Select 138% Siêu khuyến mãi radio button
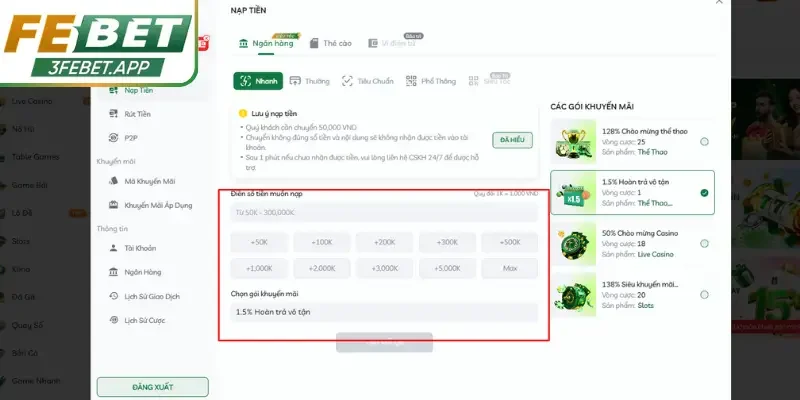The width and height of the screenshot is (800, 400). [704, 294]
